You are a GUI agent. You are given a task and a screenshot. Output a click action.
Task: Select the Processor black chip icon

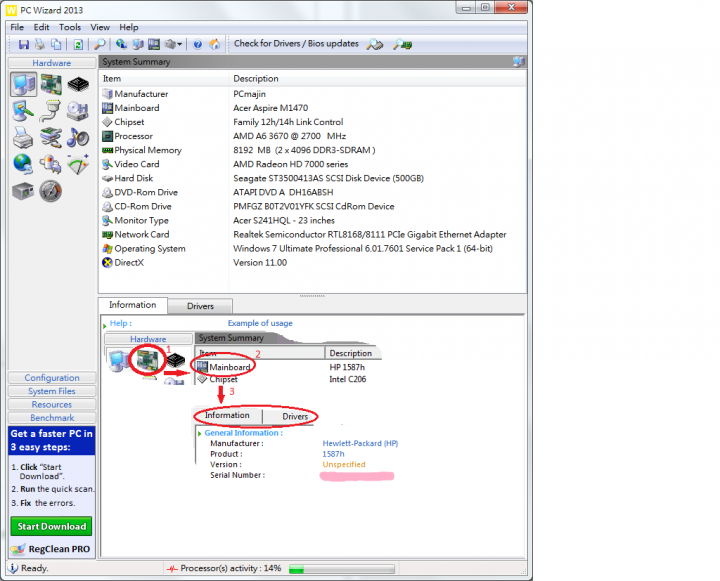(x=78, y=84)
